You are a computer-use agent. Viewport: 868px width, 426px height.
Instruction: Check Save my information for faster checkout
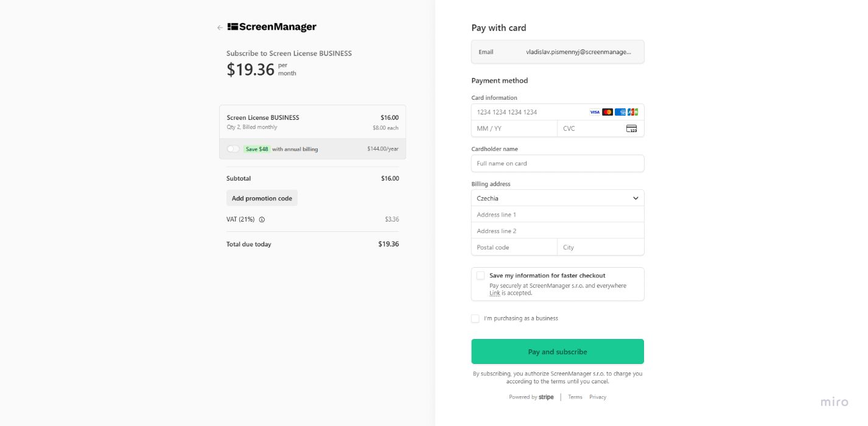click(x=481, y=276)
